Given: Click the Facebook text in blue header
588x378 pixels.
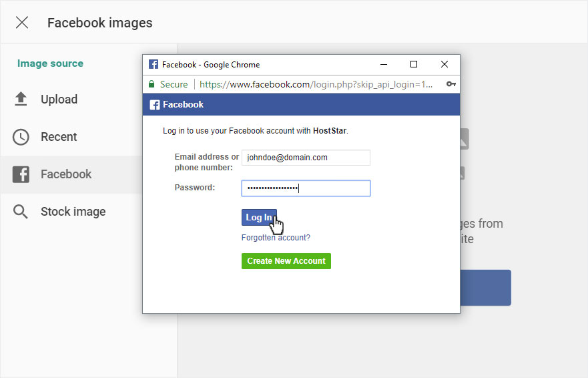Looking at the screenshot, I should point(183,104).
